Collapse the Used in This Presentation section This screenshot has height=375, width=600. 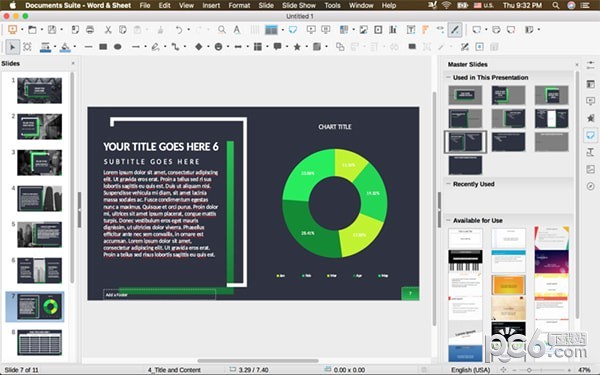(x=448, y=77)
